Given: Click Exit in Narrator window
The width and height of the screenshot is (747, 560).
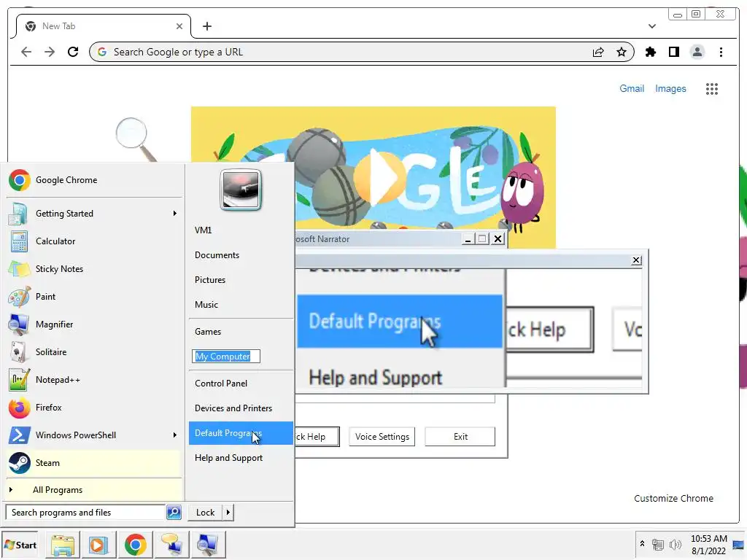Looking at the screenshot, I should click(x=460, y=437).
